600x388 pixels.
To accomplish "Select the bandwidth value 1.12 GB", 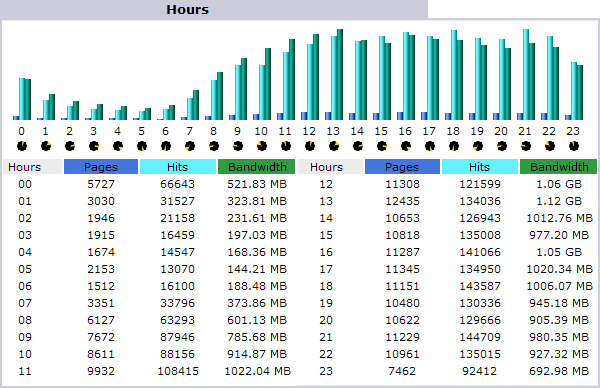I will [559, 201].
